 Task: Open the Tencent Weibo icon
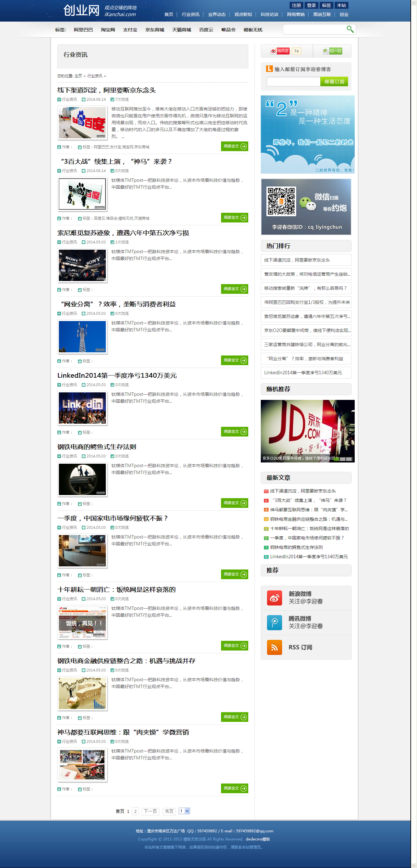274,622
